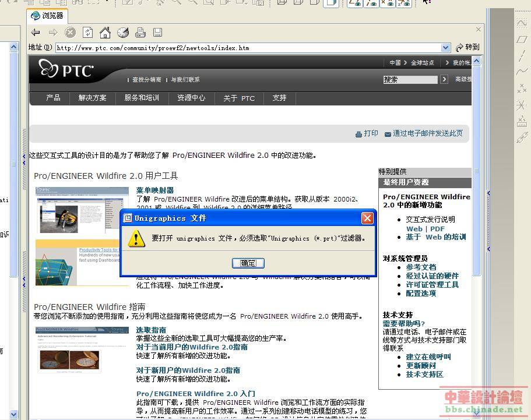Open the 菜单映射器 link

click(155, 190)
